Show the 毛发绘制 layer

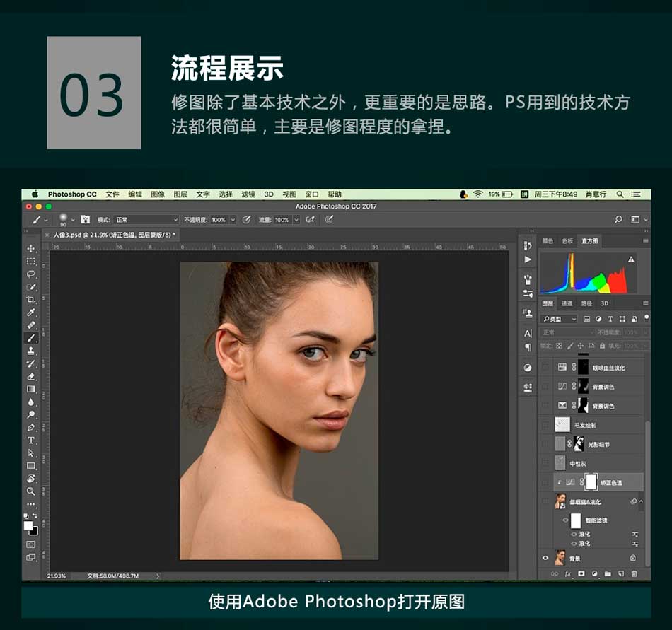[545, 425]
